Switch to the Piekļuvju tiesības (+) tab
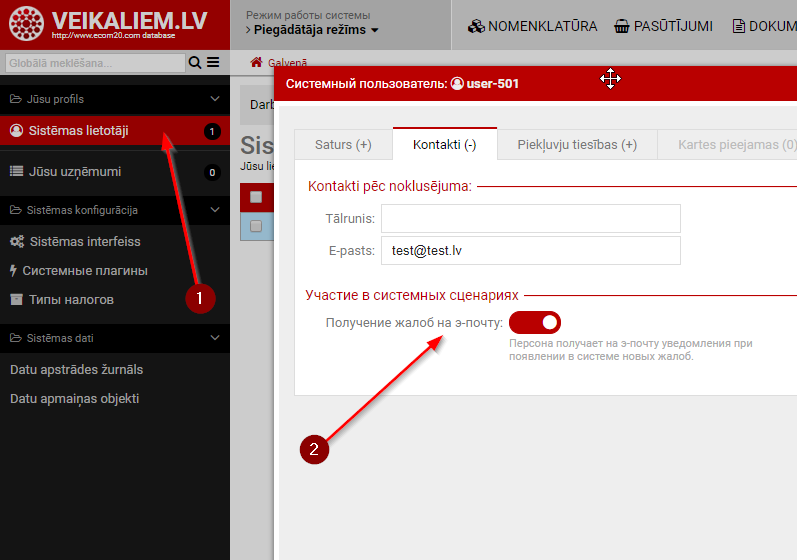 [577, 144]
